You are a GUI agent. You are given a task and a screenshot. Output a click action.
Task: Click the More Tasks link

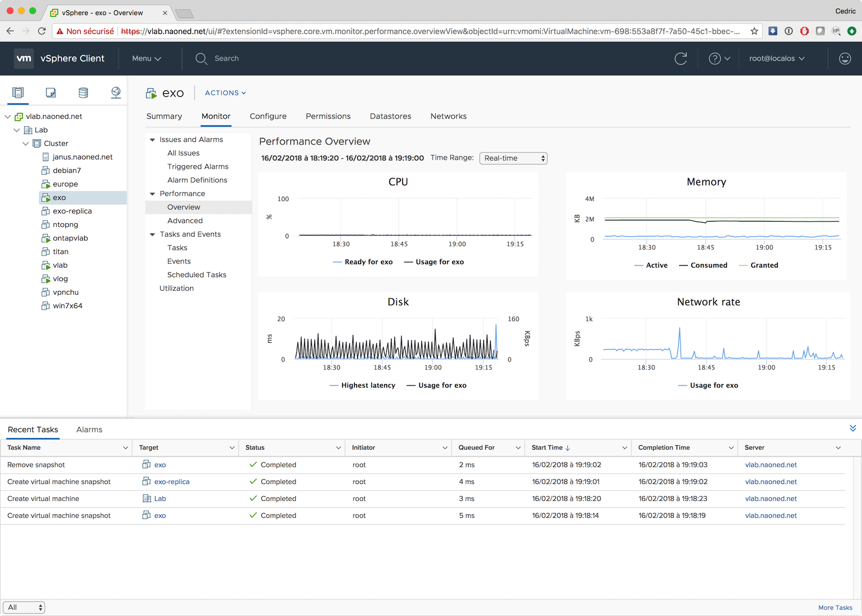[x=836, y=607]
